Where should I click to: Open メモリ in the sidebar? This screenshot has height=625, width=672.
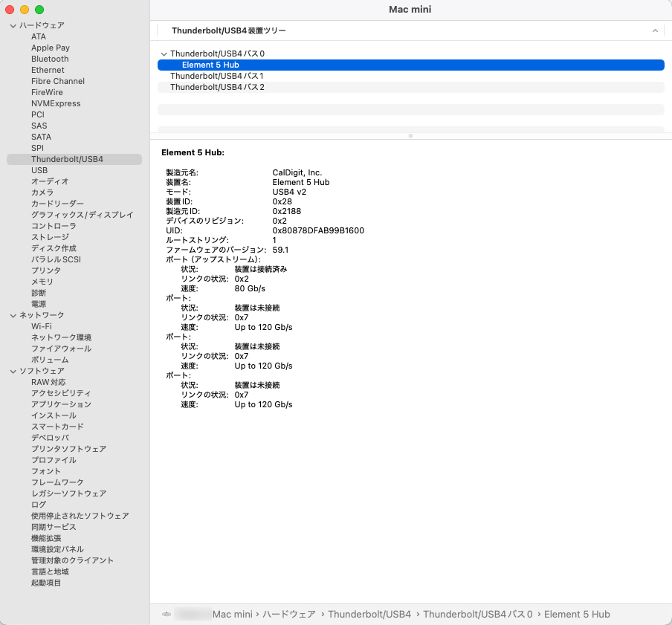[42, 282]
